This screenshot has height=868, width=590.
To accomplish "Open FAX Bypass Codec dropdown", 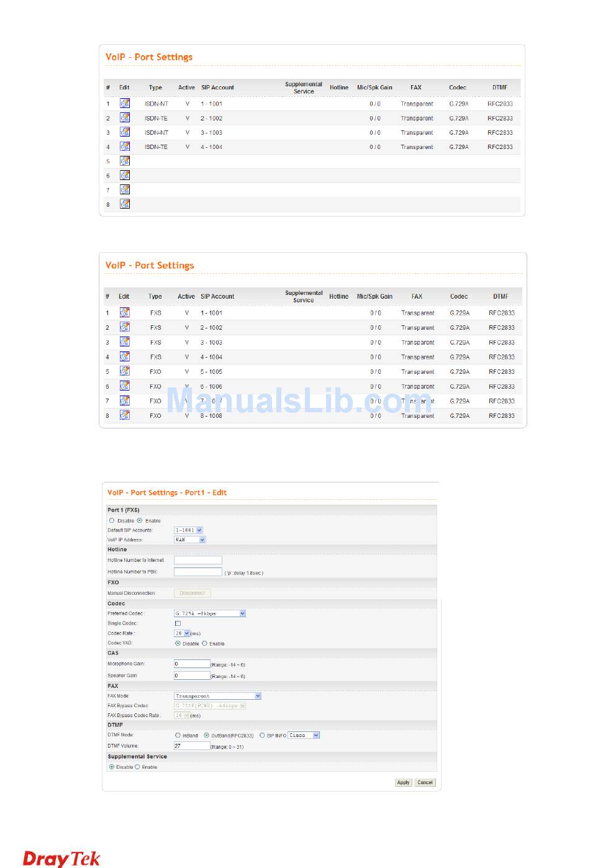I will tap(210, 706).
